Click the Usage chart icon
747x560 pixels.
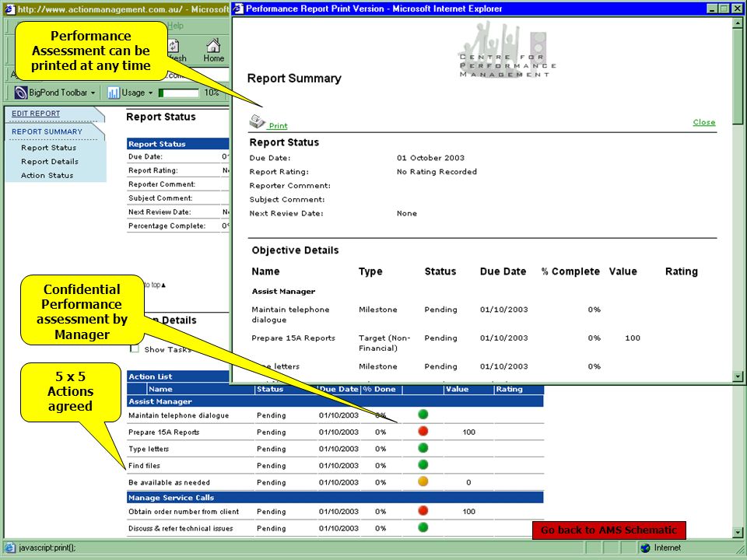114,93
